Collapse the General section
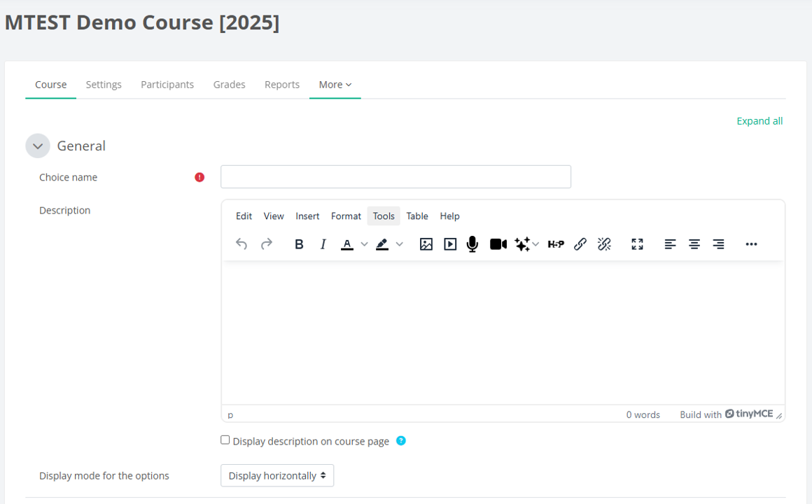The image size is (812, 504). tap(38, 146)
